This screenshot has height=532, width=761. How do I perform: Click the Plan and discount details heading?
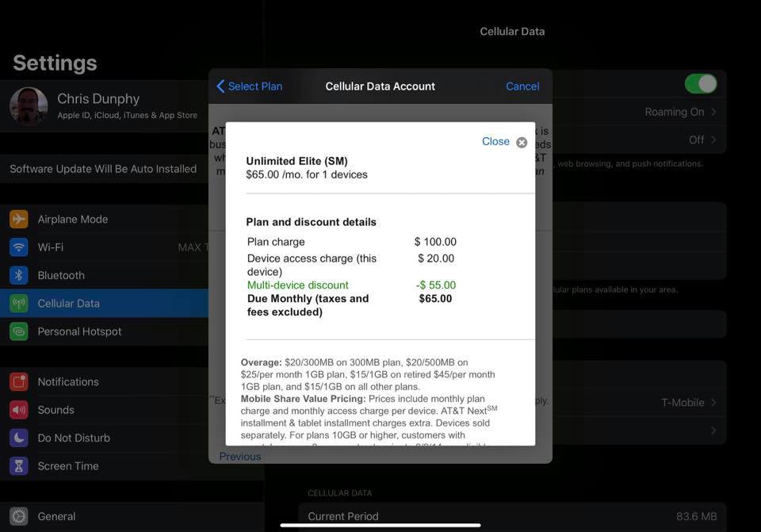(311, 222)
